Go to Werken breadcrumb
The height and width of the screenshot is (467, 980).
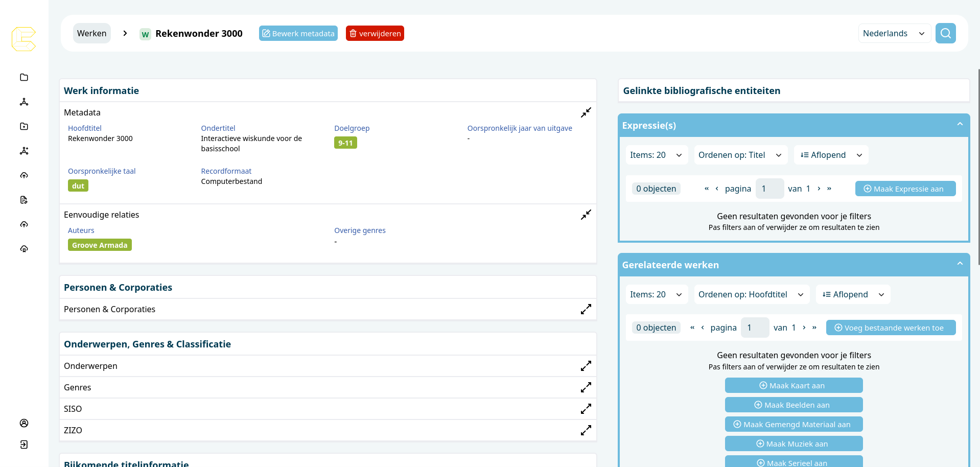click(x=92, y=33)
